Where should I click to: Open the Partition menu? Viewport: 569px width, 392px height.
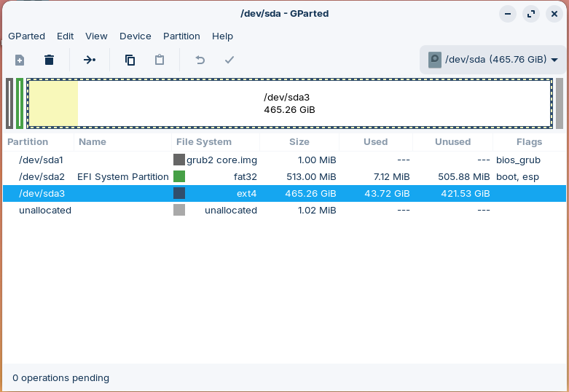[x=181, y=36]
